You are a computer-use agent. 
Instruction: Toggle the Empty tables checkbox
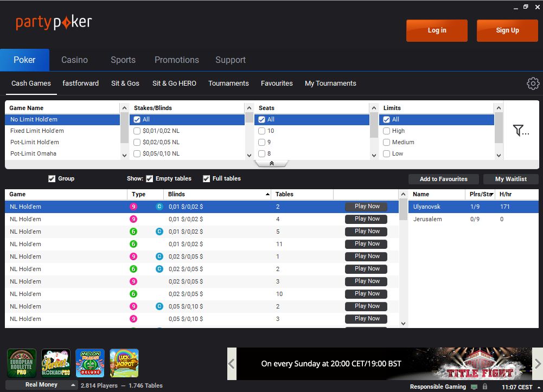click(150, 179)
